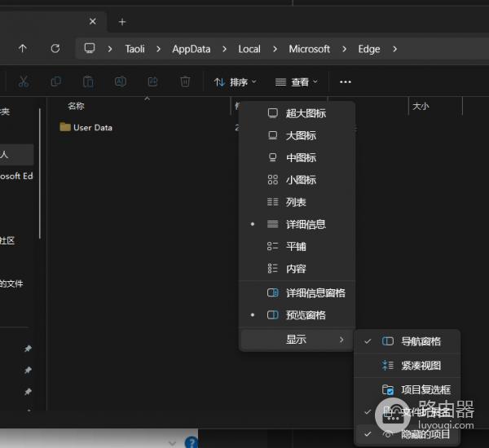
Task: Click Taoli in the address path
Action: [x=134, y=49]
